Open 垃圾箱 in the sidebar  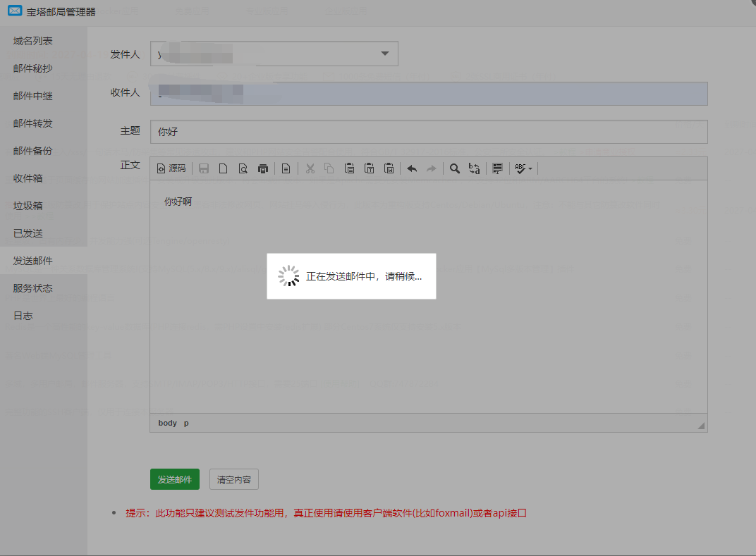(28, 206)
